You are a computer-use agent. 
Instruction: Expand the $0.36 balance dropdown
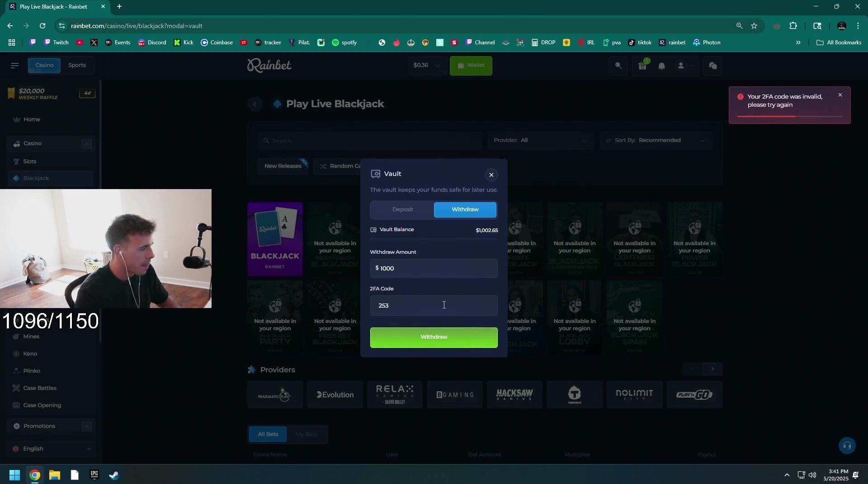[x=426, y=66]
